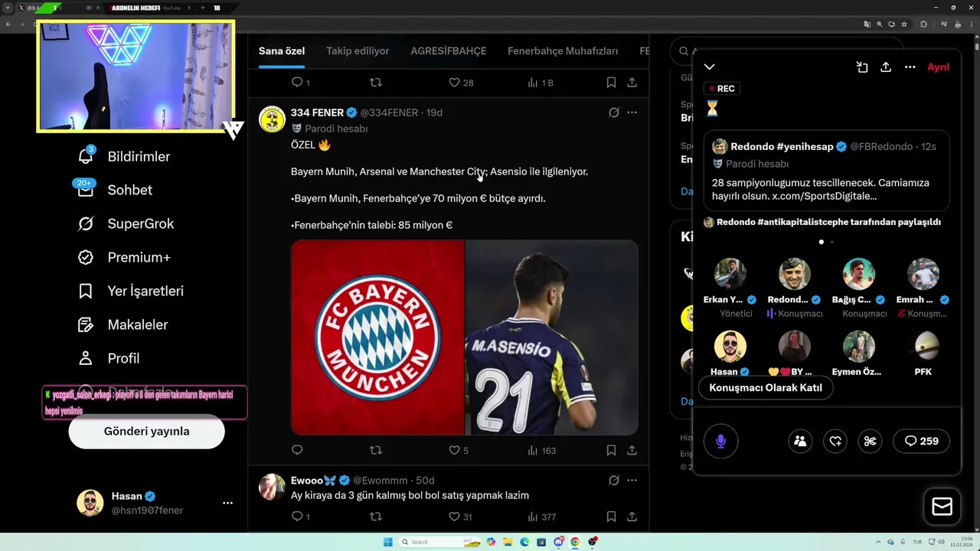This screenshot has width=980, height=551.
Task: Share the top post showing 1 B views
Action: click(632, 82)
